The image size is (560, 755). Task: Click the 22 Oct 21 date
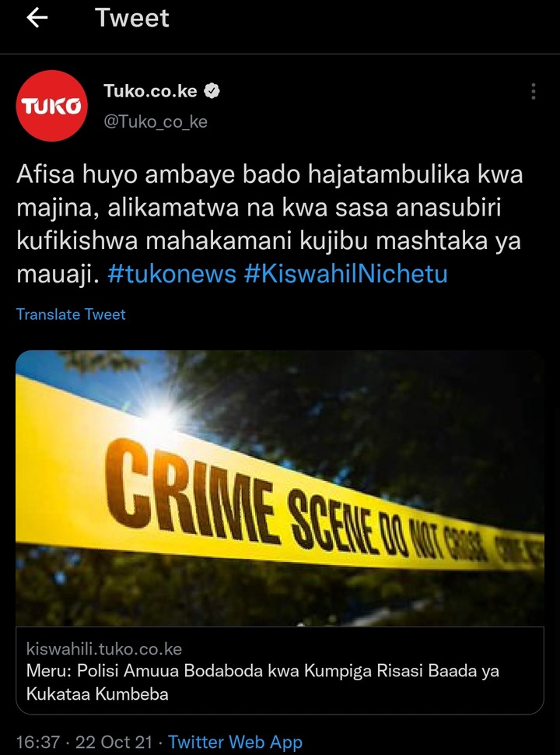click(x=114, y=742)
